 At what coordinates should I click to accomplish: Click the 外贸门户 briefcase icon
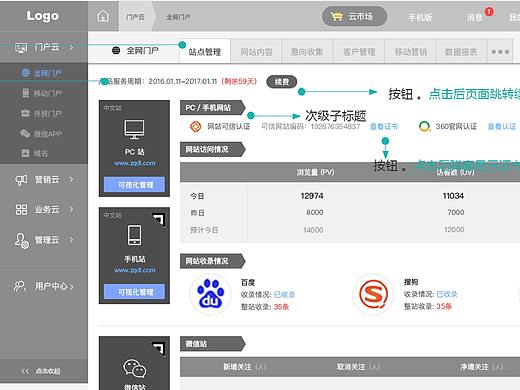(25, 113)
